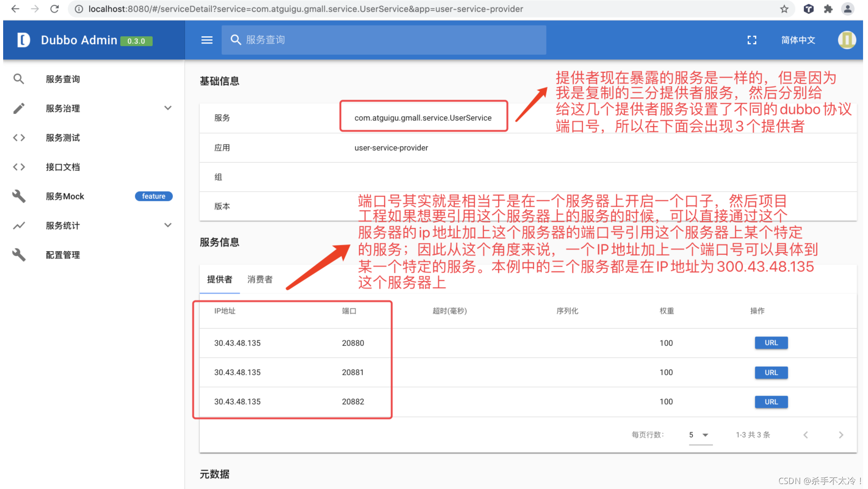Click the 配置管理 wrench icon

point(19,255)
